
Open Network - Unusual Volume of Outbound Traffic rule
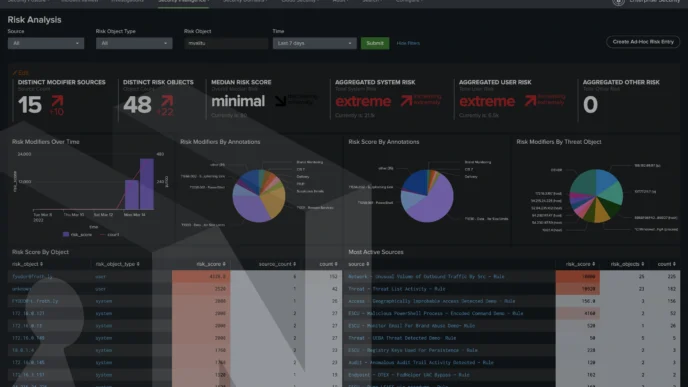(426, 277)
